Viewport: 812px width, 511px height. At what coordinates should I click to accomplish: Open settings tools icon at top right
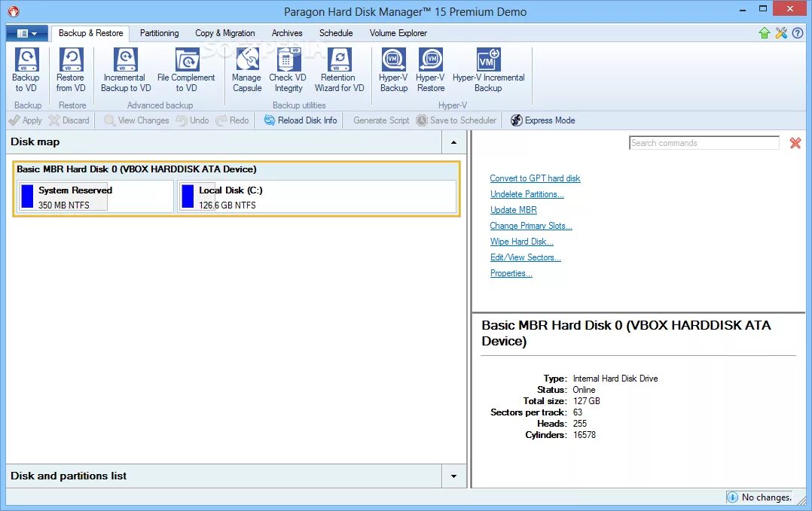click(x=781, y=33)
